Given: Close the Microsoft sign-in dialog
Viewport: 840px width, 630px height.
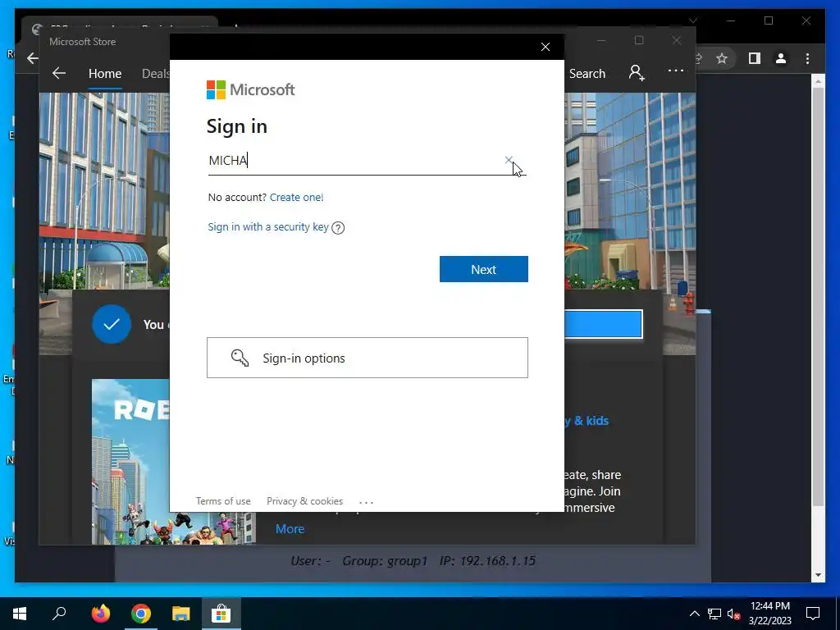Looking at the screenshot, I should click(x=546, y=47).
